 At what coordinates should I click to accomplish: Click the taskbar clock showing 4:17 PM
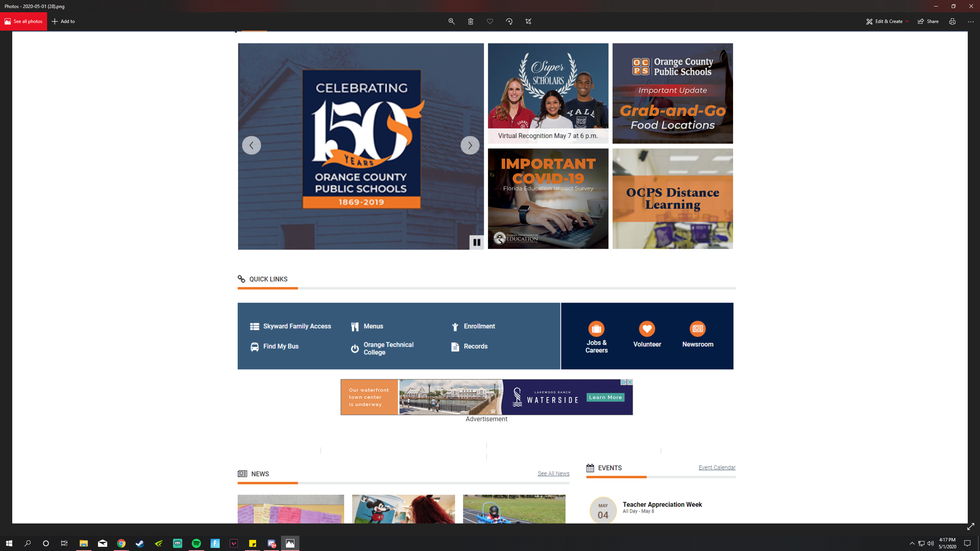pyautogui.click(x=947, y=543)
